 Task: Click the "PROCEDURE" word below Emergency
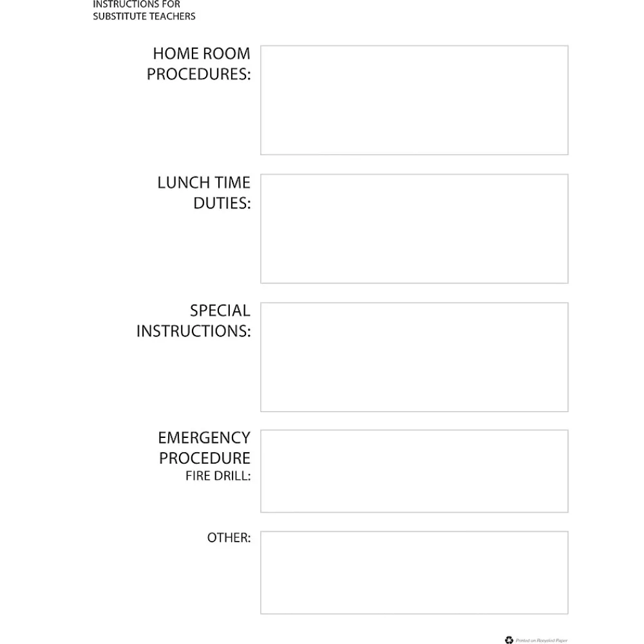[205, 459]
